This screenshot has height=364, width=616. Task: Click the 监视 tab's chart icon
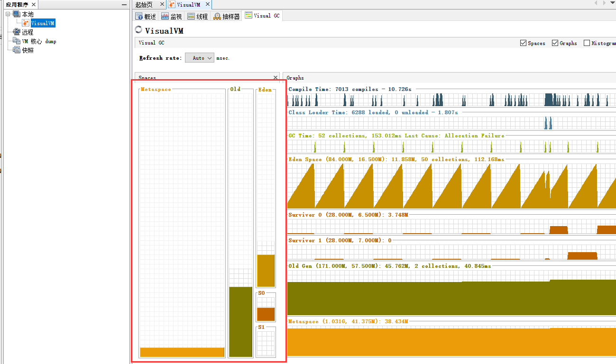(x=165, y=16)
